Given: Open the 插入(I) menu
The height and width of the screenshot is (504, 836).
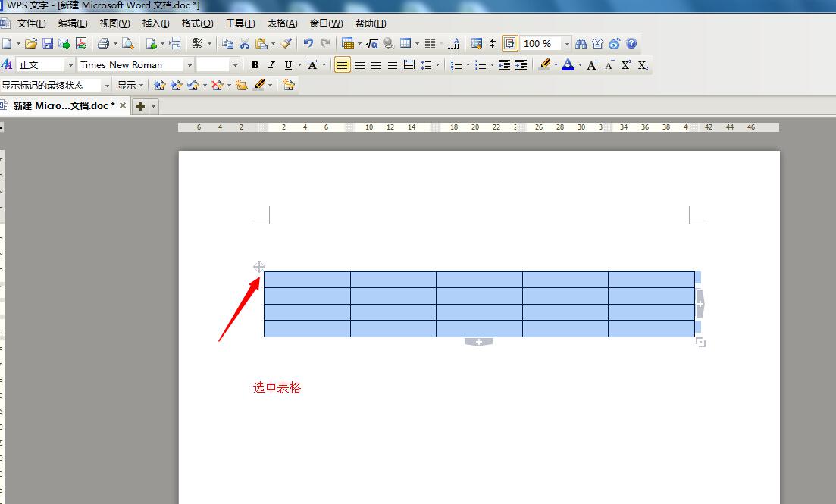Looking at the screenshot, I should [x=155, y=23].
